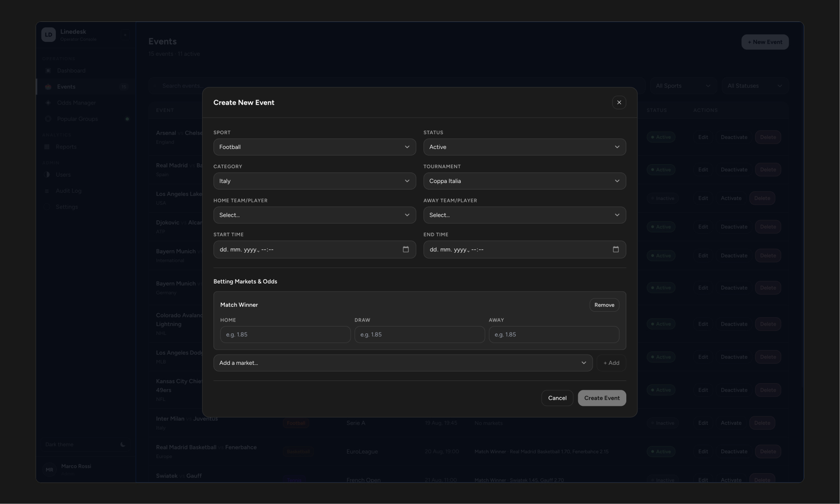The width and height of the screenshot is (840, 504).
Task: Edit the Djokovic vs Alcaraz event
Action: [x=703, y=227]
